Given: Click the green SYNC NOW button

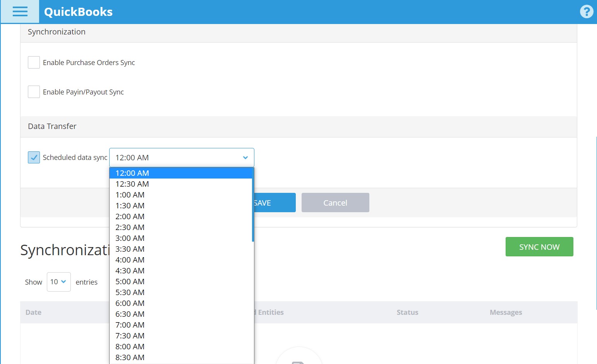Looking at the screenshot, I should click(539, 247).
